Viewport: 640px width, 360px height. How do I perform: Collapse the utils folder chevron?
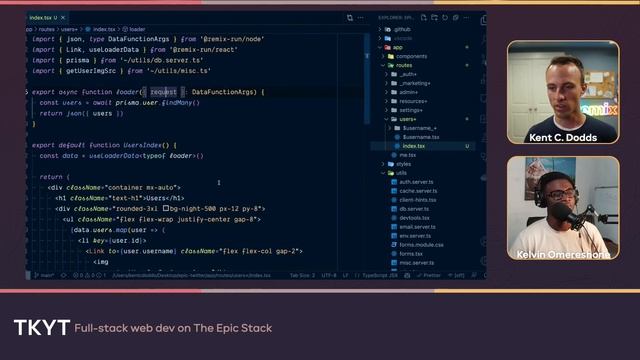click(x=383, y=173)
